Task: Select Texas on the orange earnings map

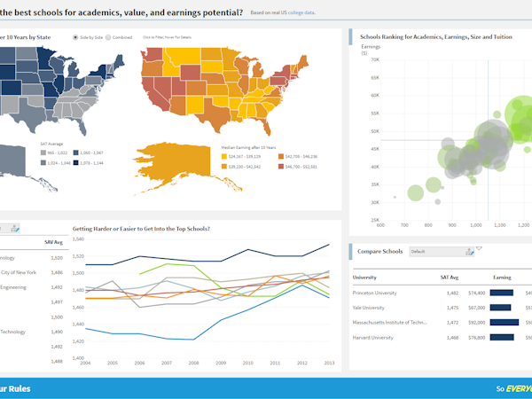Action: (215, 114)
